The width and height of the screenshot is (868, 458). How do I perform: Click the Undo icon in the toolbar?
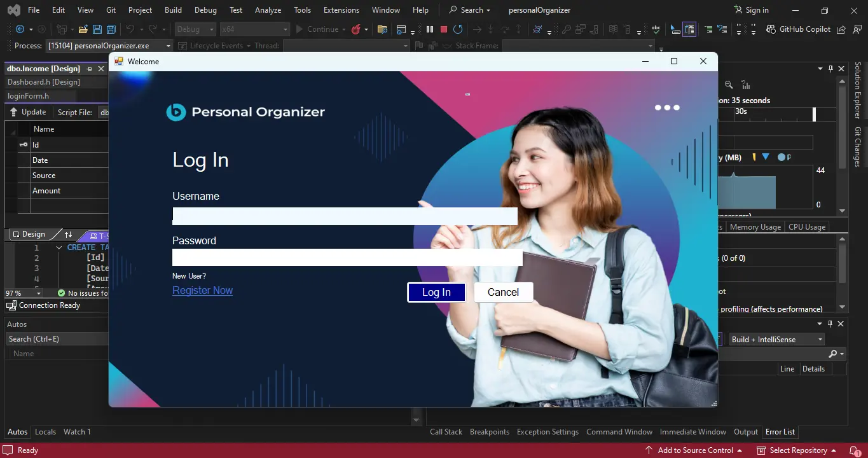[x=131, y=29]
